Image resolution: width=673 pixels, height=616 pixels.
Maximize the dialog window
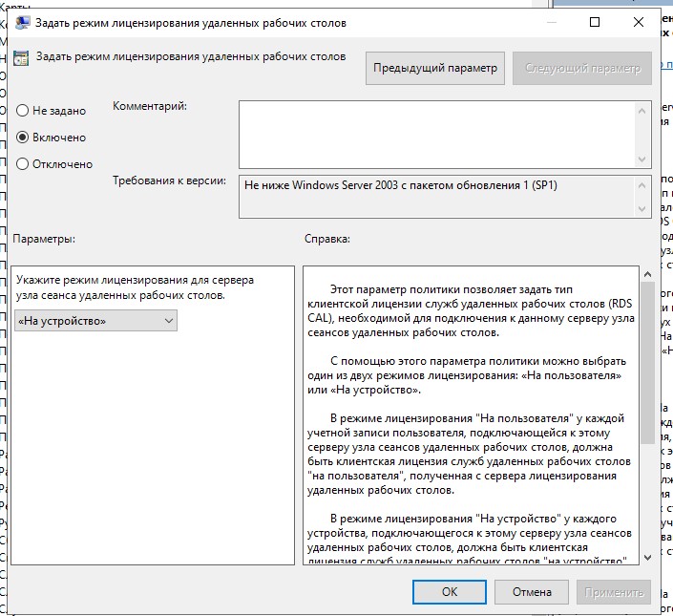pos(595,22)
